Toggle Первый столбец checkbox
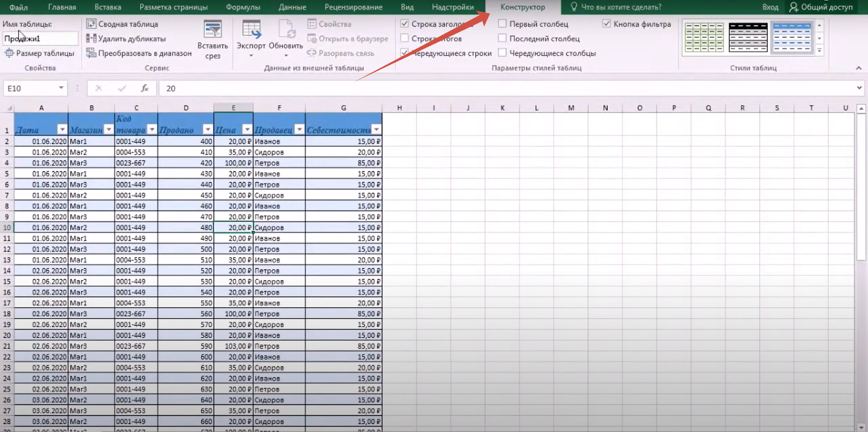The image size is (868, 432). (502, 24)
